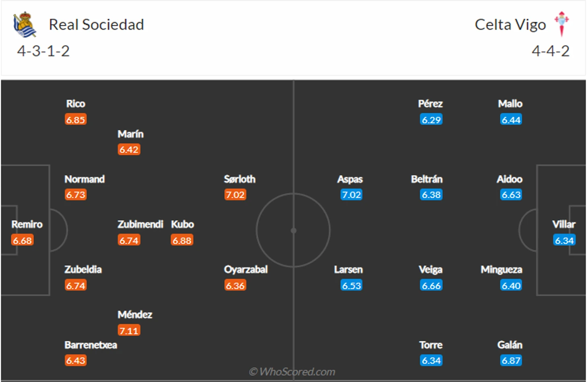Click Veiga's 6.66 rating badge
The image size is (588, 382).
click(431, 285)
